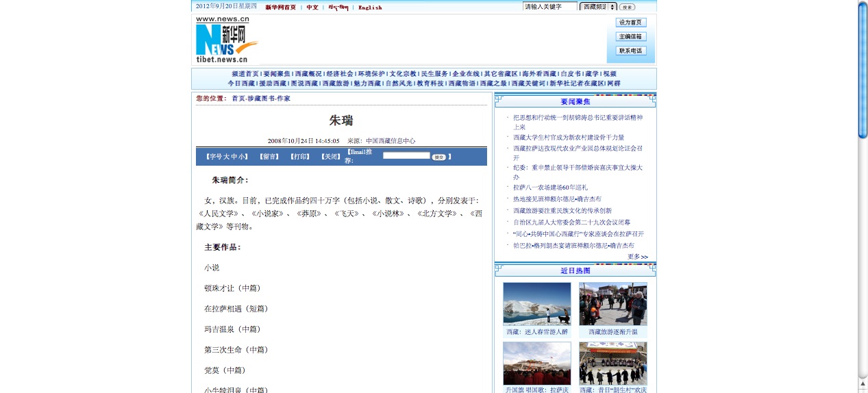Open the 更多>> more news link
The width and height of the screenshot is (868, 393).
point(637,257)
